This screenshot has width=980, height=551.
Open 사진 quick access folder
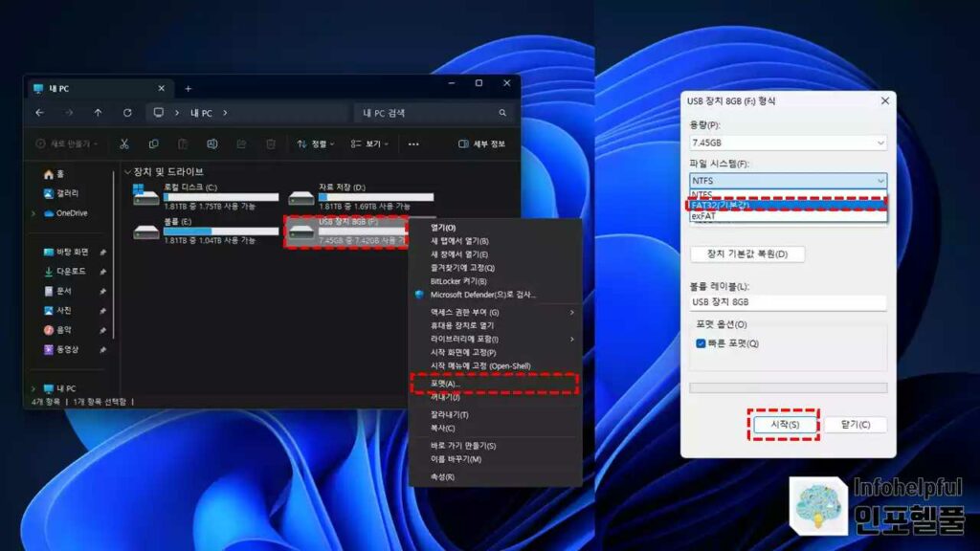[57, 311]
